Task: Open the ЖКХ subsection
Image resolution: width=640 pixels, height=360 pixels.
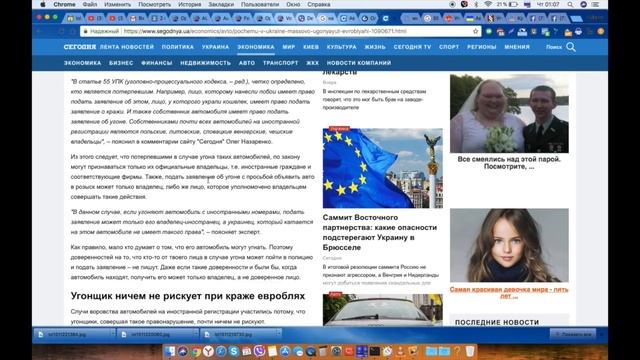Action: pyautogui.click(x=312, y=63)
